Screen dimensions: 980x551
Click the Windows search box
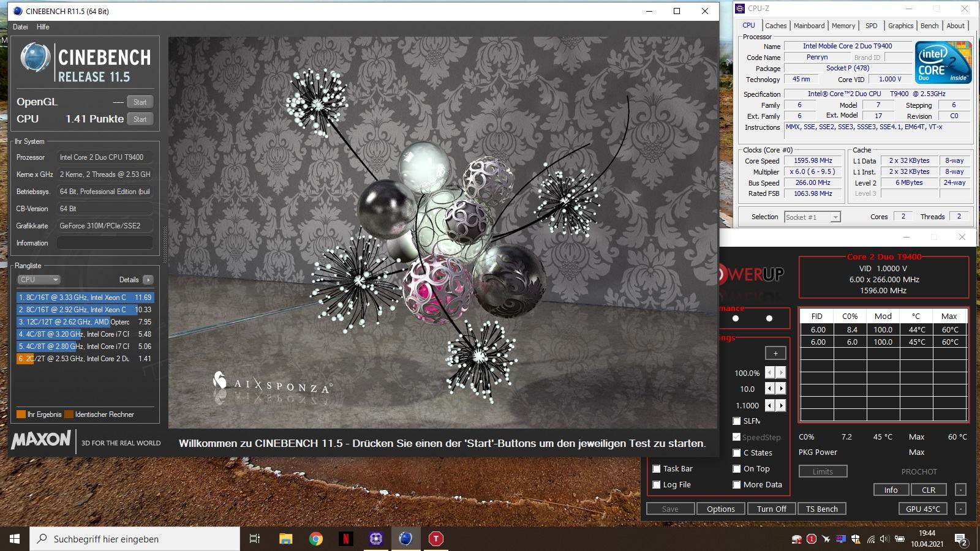pyautogui.click(x=135, y=539)
